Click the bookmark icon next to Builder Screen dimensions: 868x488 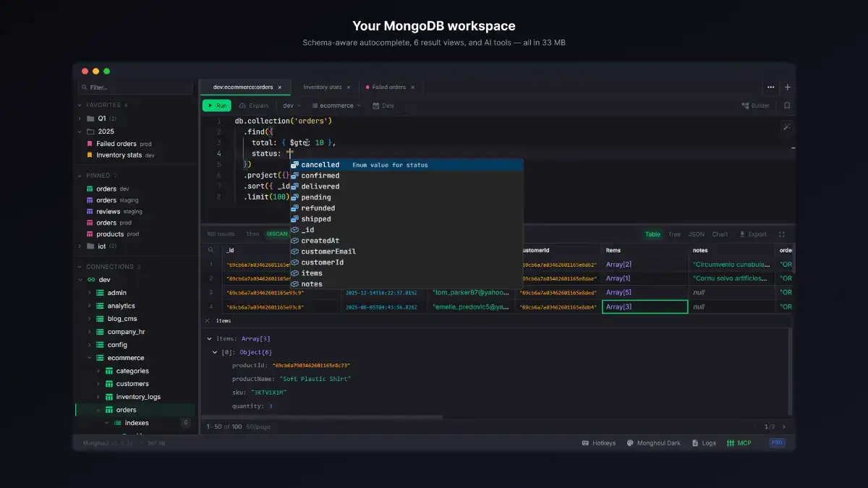pos(787,105)
